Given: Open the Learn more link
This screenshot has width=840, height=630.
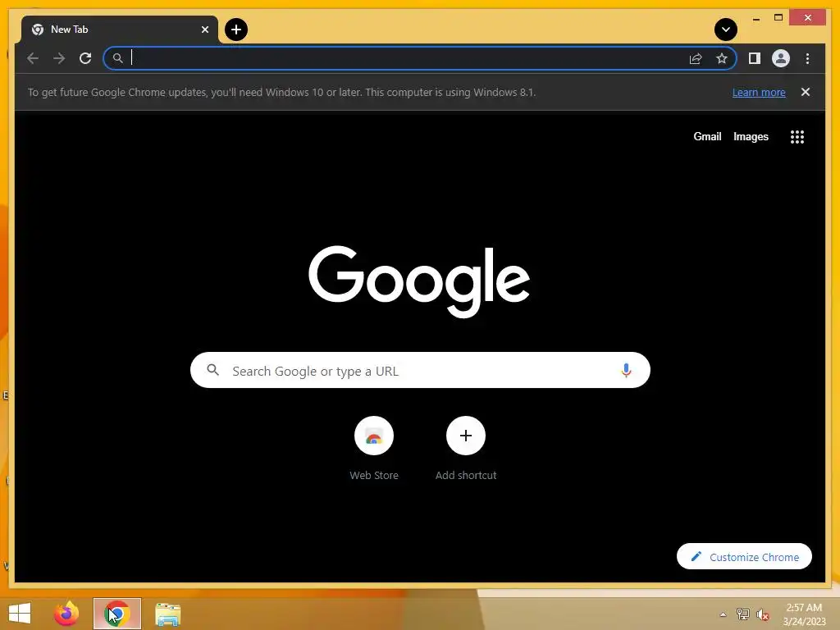Looking at the screenshot, I should (x=759, y=92).
